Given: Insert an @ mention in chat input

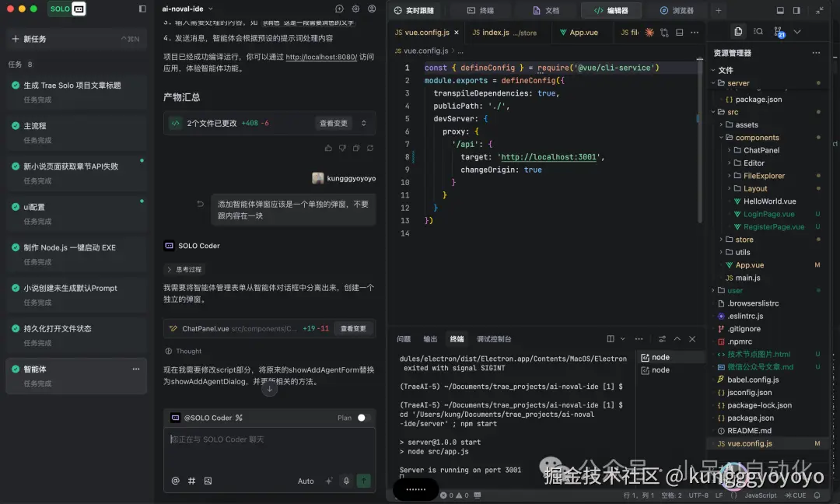Looking at the screenshot, I should 175,481.
